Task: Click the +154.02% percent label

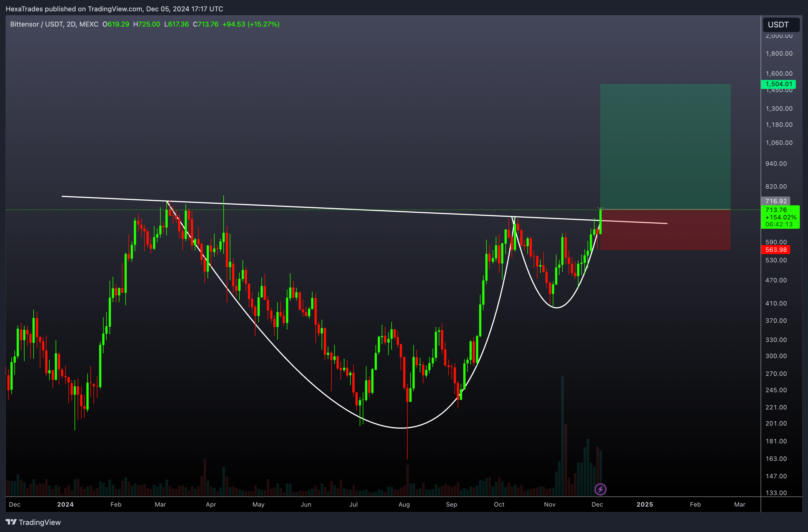Action: click(x=781, y=217)
